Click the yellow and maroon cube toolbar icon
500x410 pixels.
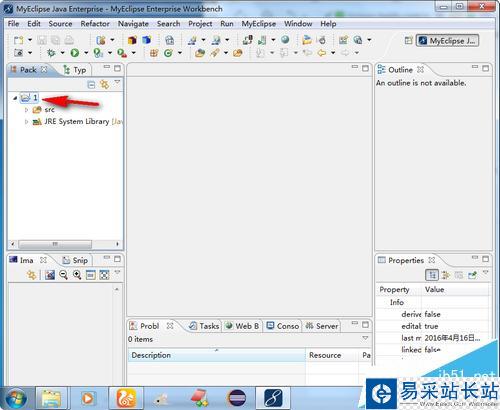click(x=132, y=40)
